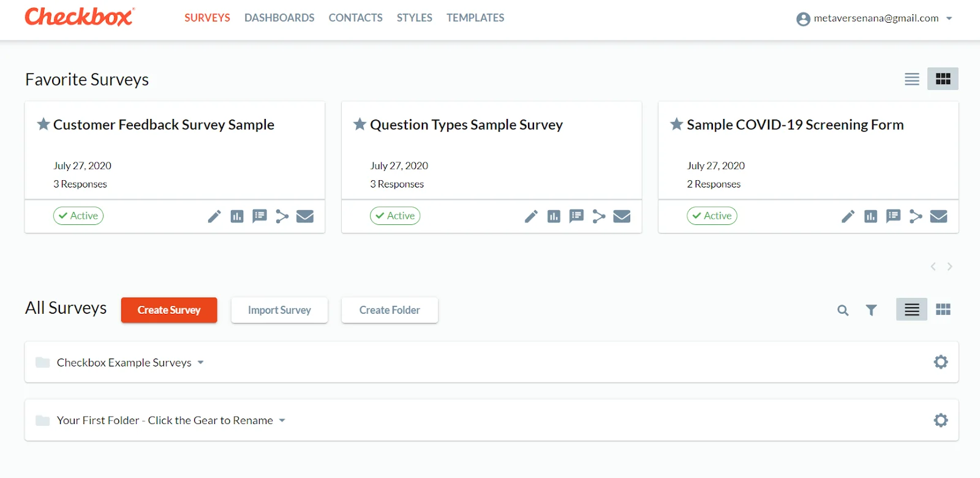
Task: View reports chart for Question Types Survey
Action: (554, 216)
